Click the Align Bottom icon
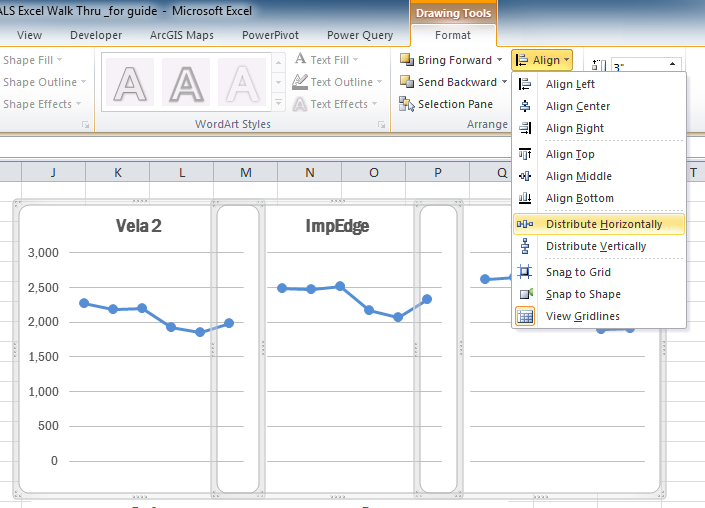 point(525,198)
